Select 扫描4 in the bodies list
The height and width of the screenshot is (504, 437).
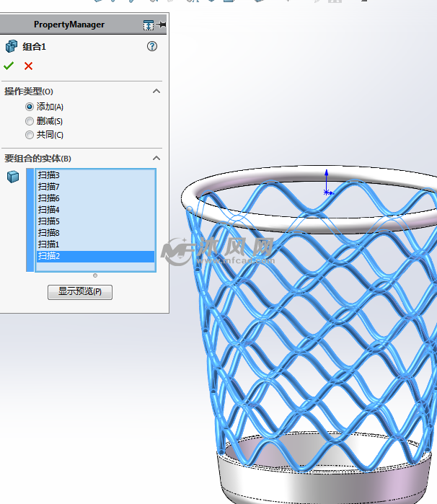(95, 210)
